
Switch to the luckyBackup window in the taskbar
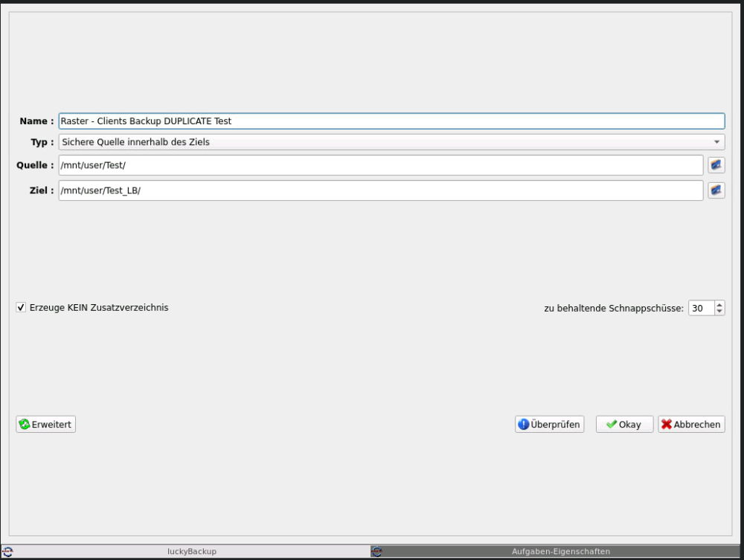(x=185, y=552)
